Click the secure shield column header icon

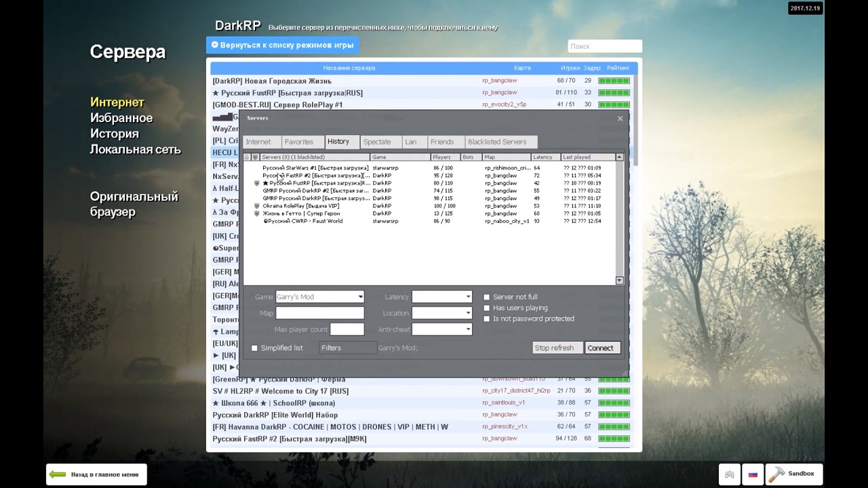[255, 157]
